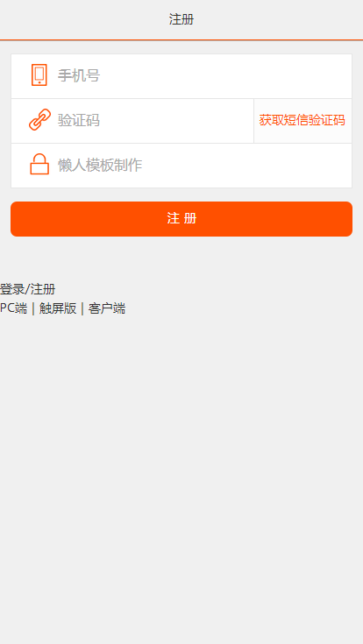Viewport: 363px width, 644px height.
Task: Open 登录 in the footer links
Action: click(x=12, y=289)
